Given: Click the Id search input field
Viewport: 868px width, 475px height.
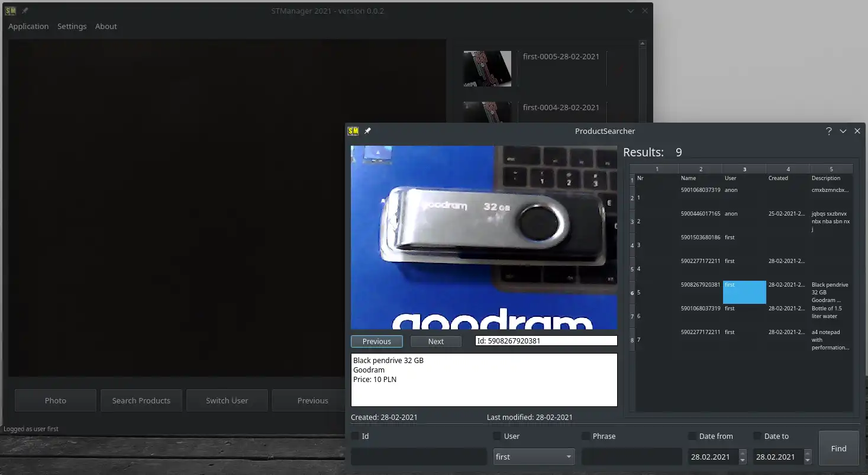Looking at the screenshot, I should point(419,457).
